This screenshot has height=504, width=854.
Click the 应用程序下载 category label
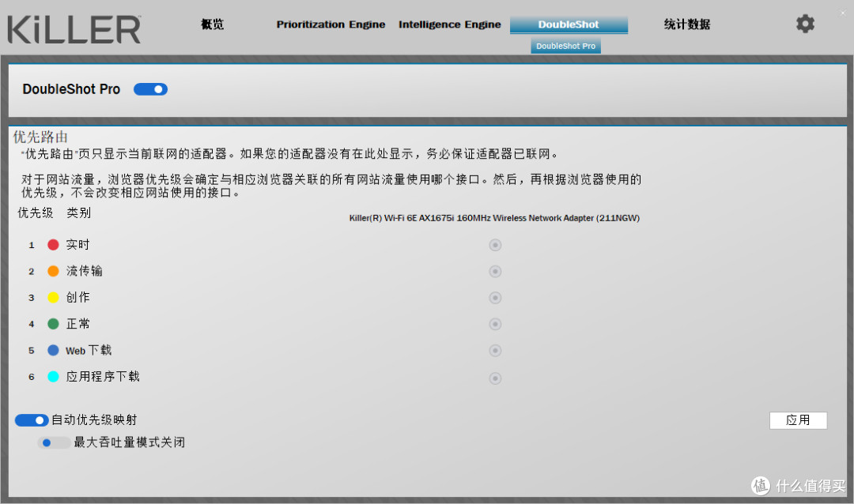click(103, 376)
